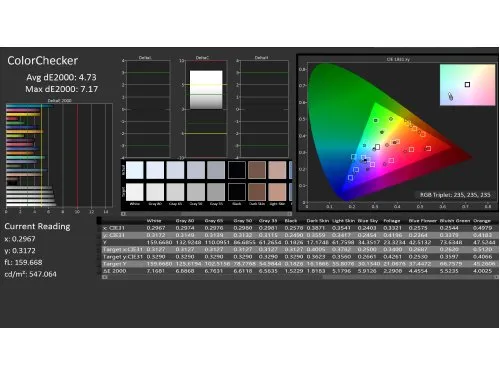500x375 pixels.
Task: Select the Target Y table row
Action: click(x=299, y=264)
